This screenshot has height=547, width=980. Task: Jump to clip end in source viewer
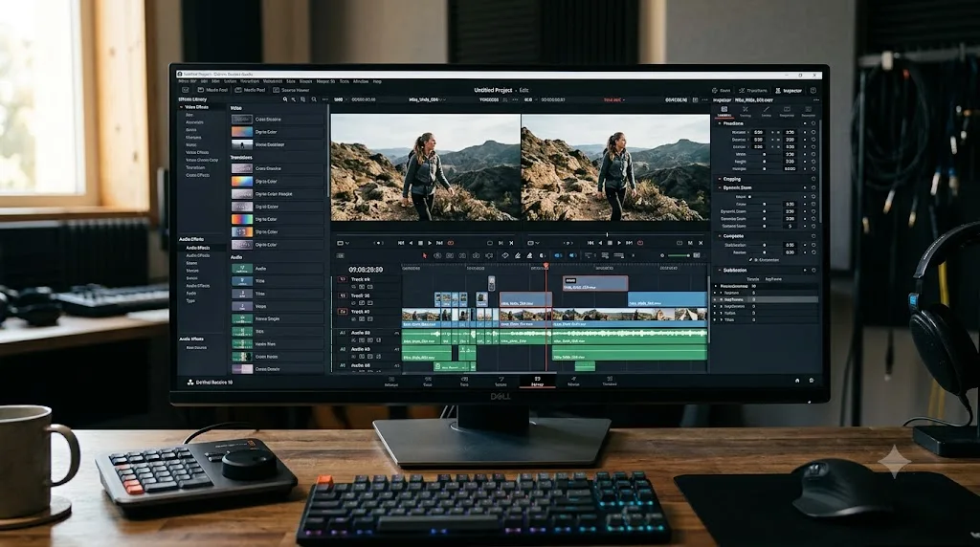(440, 243)
